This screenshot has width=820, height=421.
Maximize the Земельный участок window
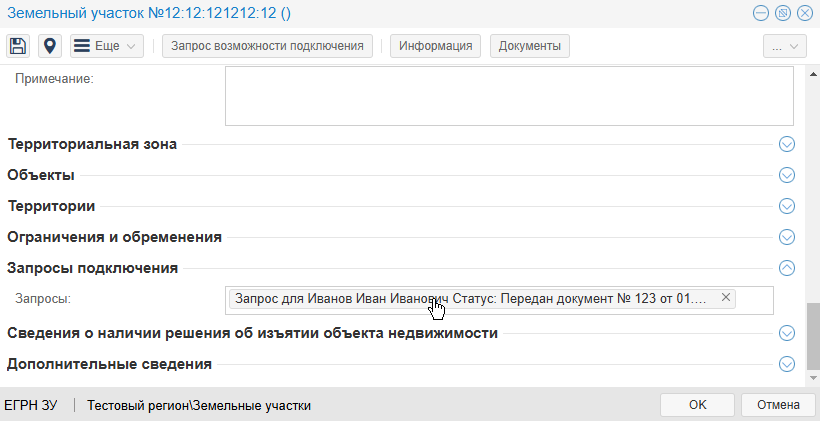coord(782,13)
